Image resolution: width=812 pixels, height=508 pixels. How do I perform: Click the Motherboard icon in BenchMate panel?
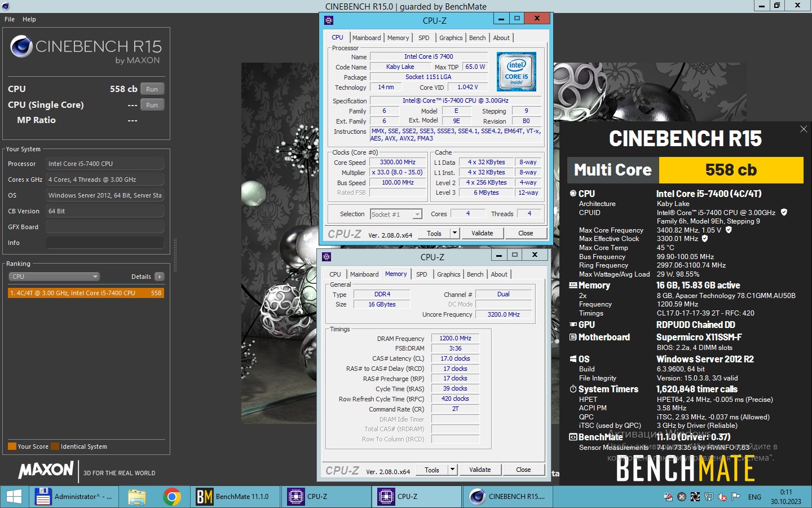click(x=573, y=337)
